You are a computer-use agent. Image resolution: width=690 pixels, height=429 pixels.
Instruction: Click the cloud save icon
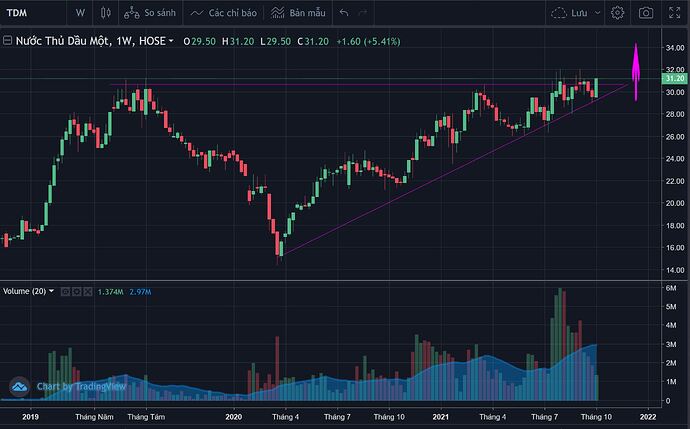click(x=559, y=13)
